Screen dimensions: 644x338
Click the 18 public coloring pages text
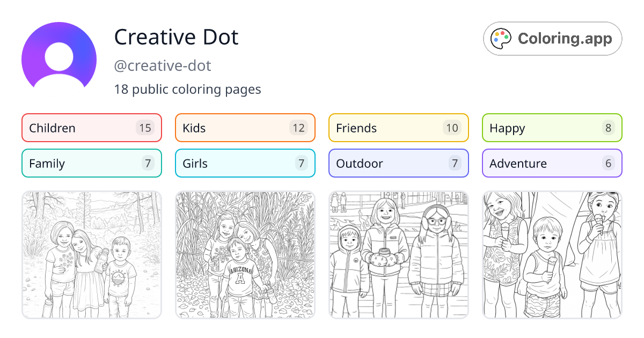(187, 89)
